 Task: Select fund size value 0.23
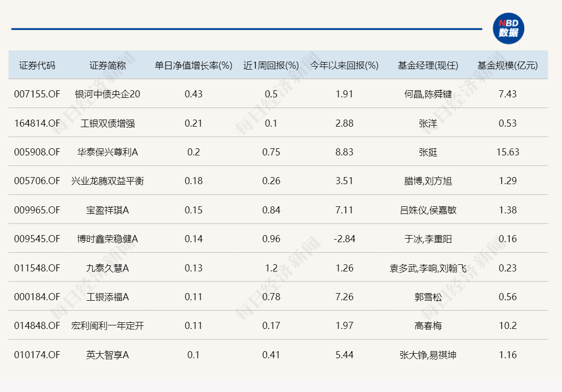pos(508,268)
